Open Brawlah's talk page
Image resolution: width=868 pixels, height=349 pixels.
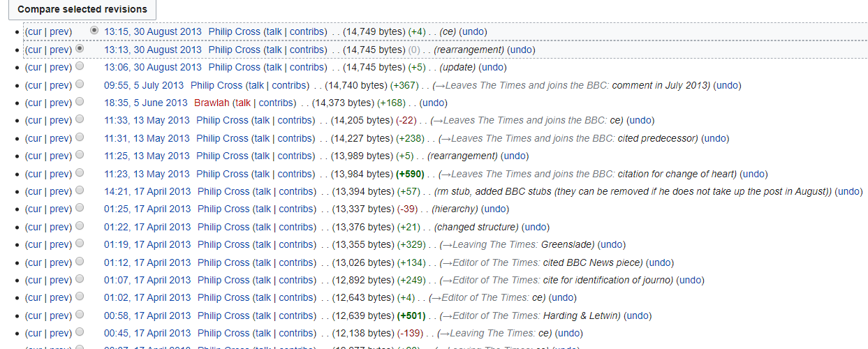242,103
